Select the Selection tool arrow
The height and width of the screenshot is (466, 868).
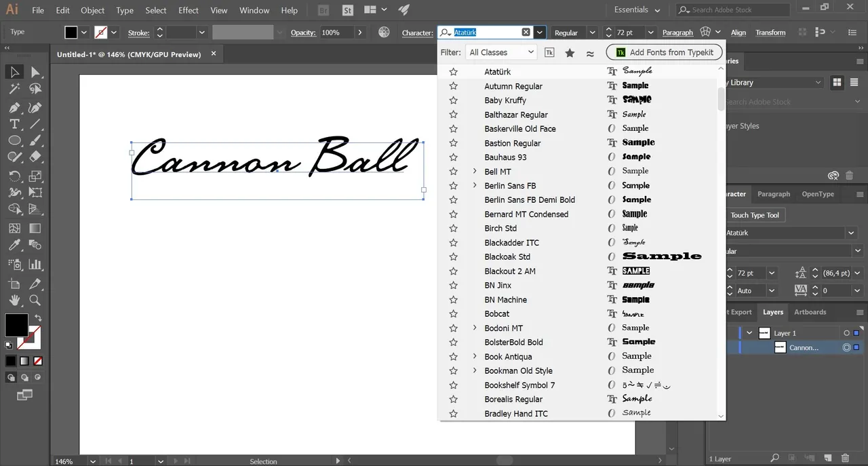click(14, 72)
